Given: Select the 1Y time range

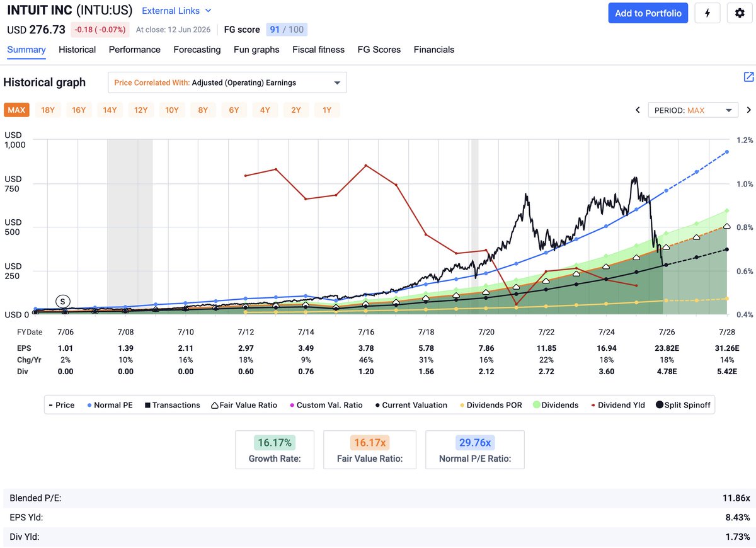Looking at the screenshot, I should point(327,110).
